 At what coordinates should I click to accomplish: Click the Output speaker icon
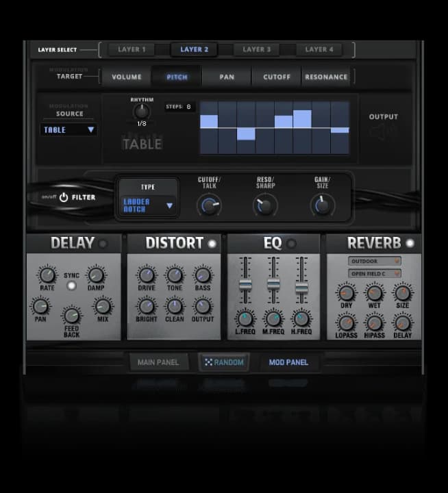pyautogui.click(x=384, y=131)
